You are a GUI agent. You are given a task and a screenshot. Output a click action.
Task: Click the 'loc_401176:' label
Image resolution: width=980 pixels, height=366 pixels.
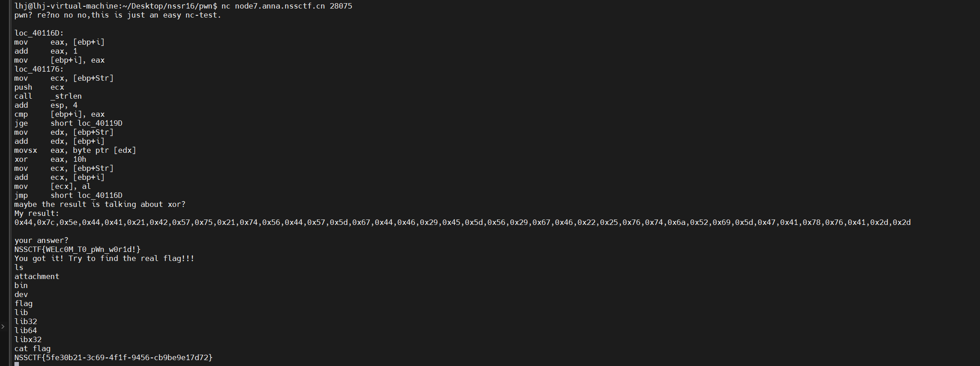[39, 69]
